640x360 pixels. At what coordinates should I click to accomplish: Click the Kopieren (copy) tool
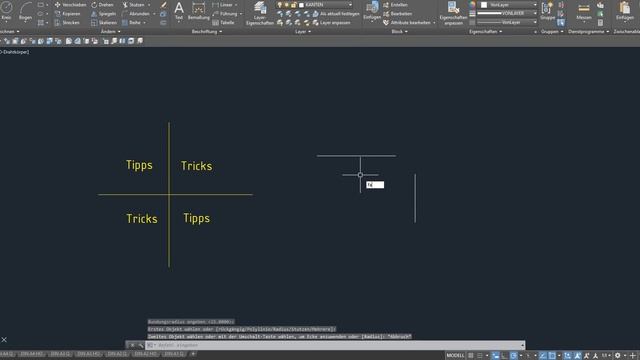(68, 14)
